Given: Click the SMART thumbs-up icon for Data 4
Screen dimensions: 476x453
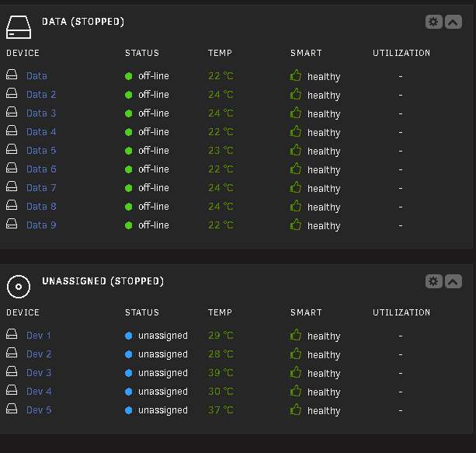Looking at the screenshot, I should (x=296, y=131).
